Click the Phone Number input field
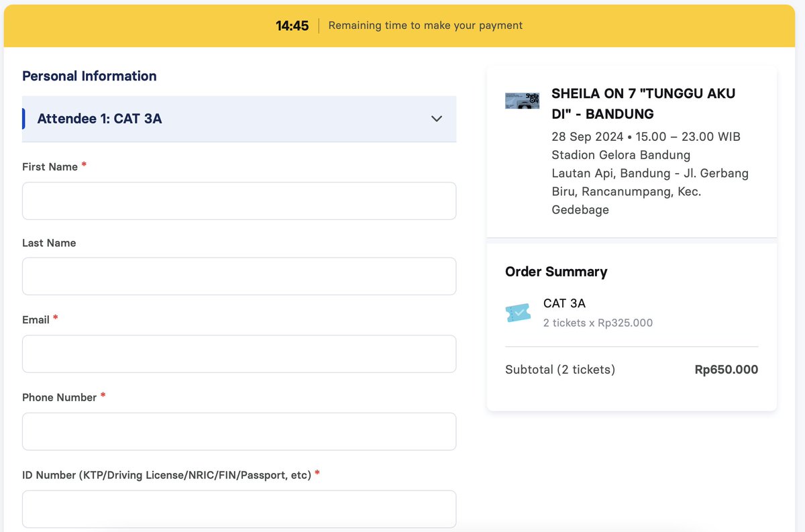 coord(239,431)
